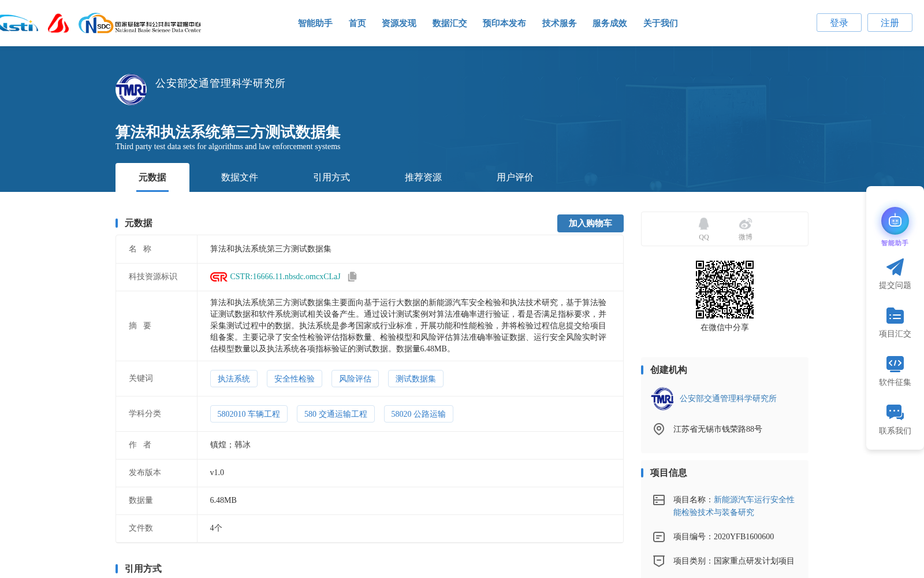This screenshot has width=924, height=578.
Task: Share to QQ
Action: click(x=703, y=229)
